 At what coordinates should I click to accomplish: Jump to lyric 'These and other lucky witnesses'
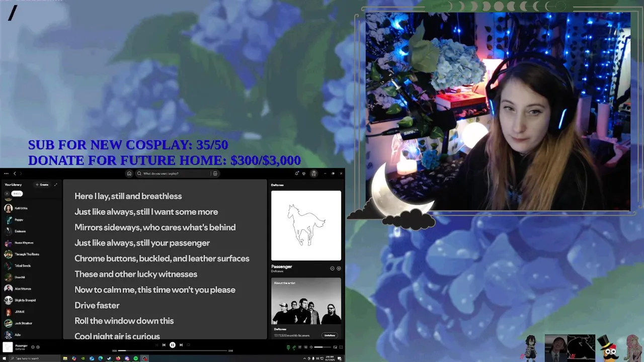coord(136,274)
